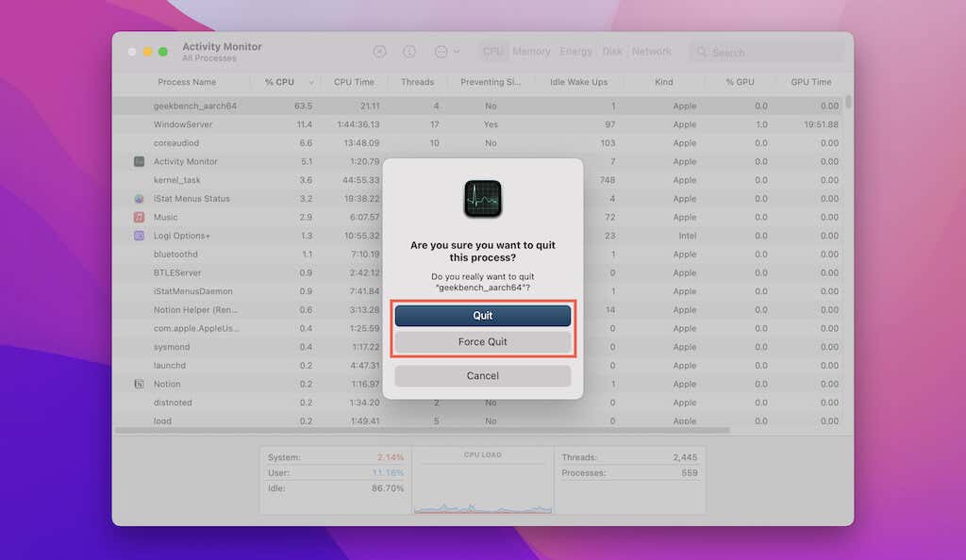Switch to the Memory tab

pos(530,51)
